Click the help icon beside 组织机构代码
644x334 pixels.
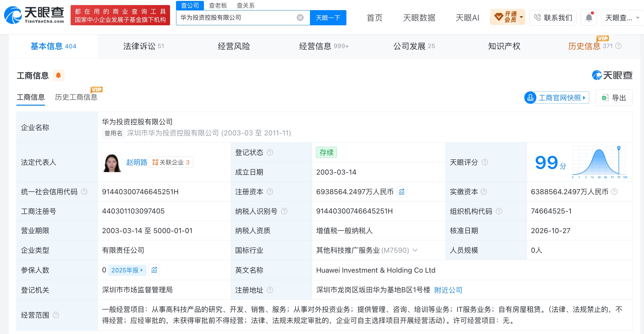499,211
